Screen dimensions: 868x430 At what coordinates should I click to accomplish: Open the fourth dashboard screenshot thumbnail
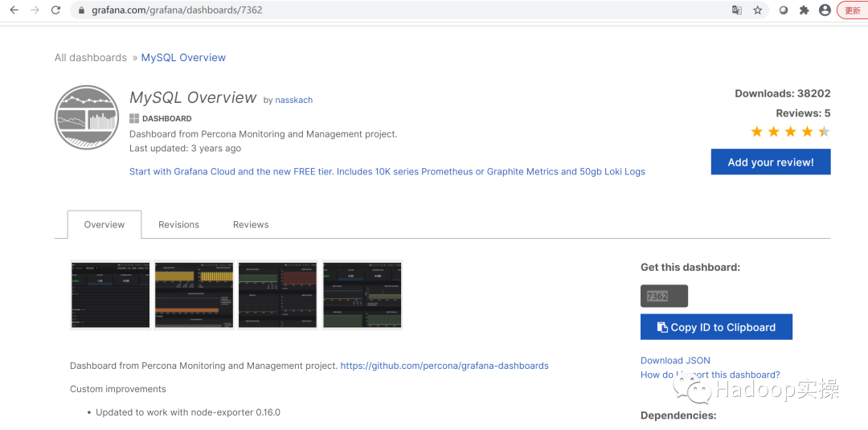[362, 294]
